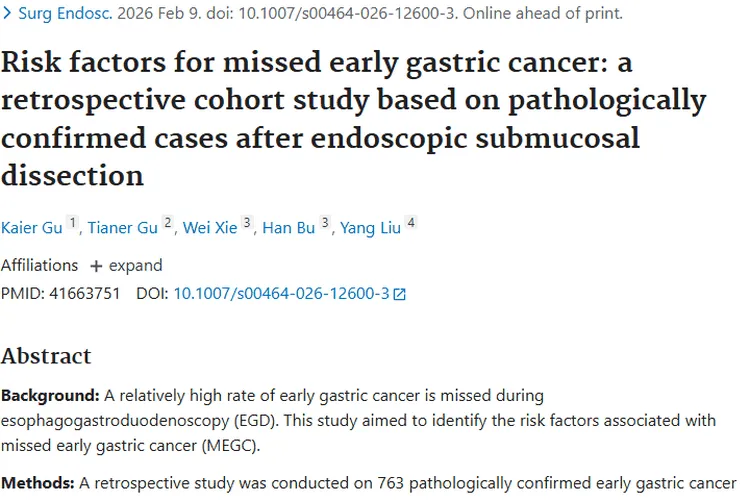This screenshot has width=750, height=500.
Task: Click affiliation superscript 4 after Yang Liu
Action: click(411, 223)
